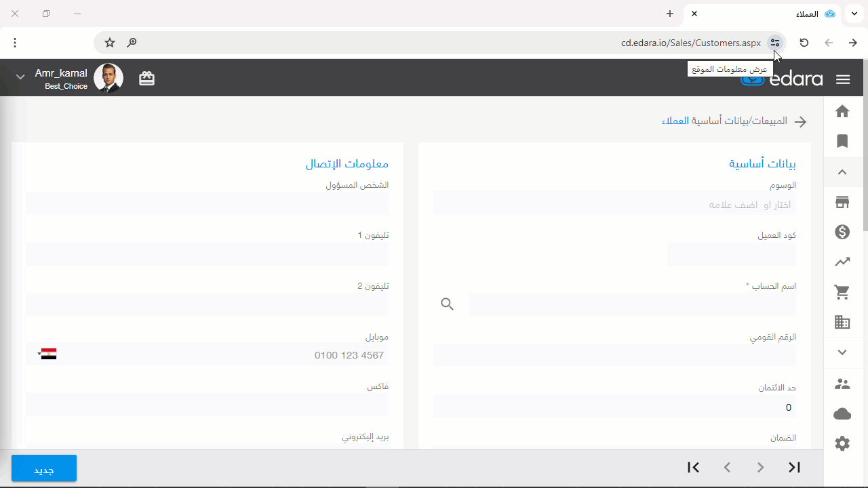868x488 pixels.
Task: Open the bookmarks icon in sidebar
Action: click(x=842, y=141)
